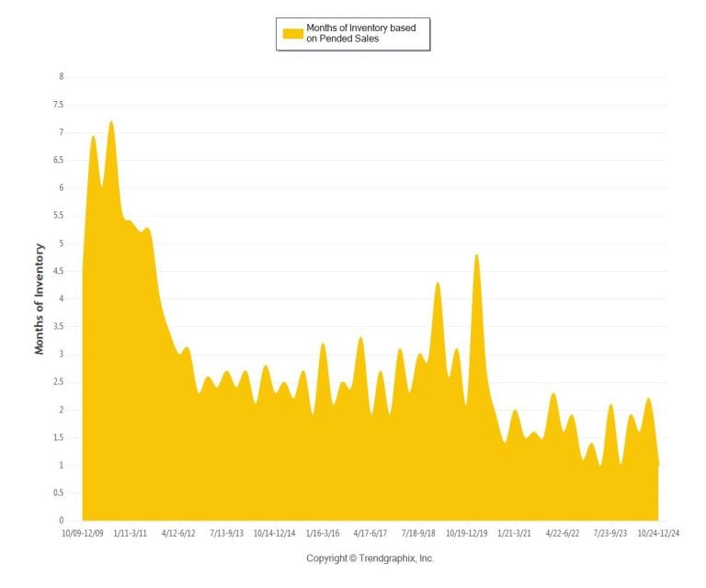Select the Months of Inventory y-axis title
The image size is (706, 588).
pyautogui.click(x=40, y=299)
